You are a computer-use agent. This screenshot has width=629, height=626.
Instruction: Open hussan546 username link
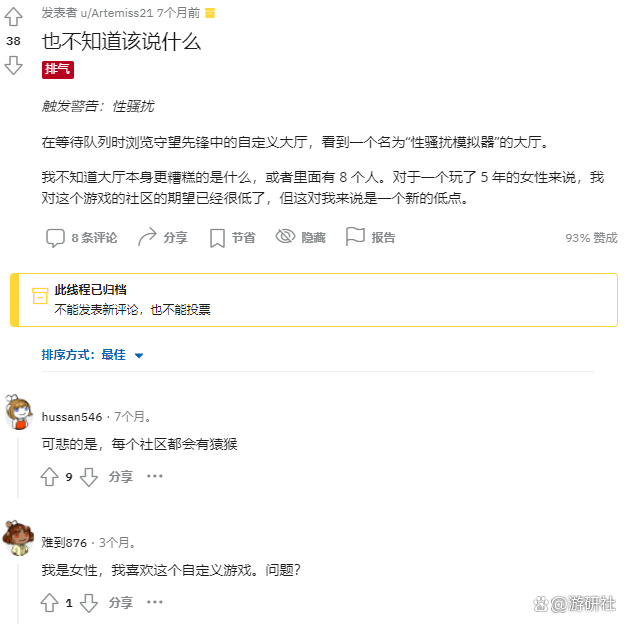(72, 416)
